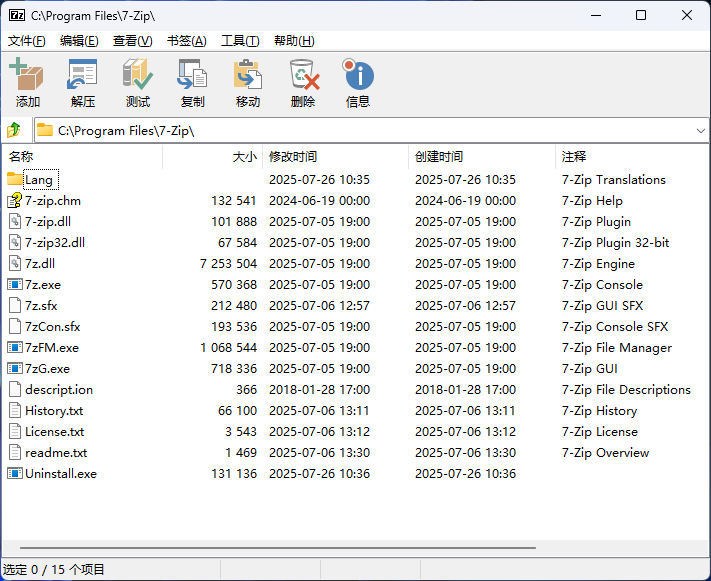The width and height of the screenshot is (711, 581).
Task: Select the 7z.sfx file icon
Action: 15,305
